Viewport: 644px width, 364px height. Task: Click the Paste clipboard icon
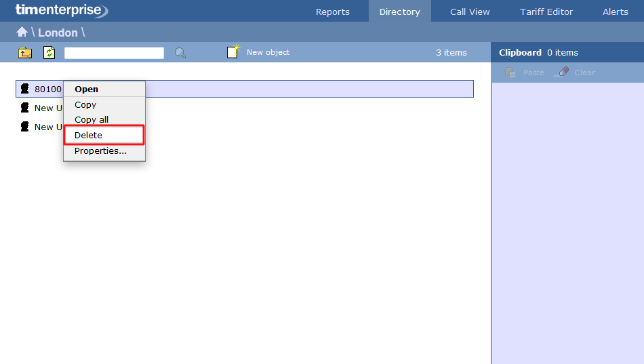coord(510,73)
